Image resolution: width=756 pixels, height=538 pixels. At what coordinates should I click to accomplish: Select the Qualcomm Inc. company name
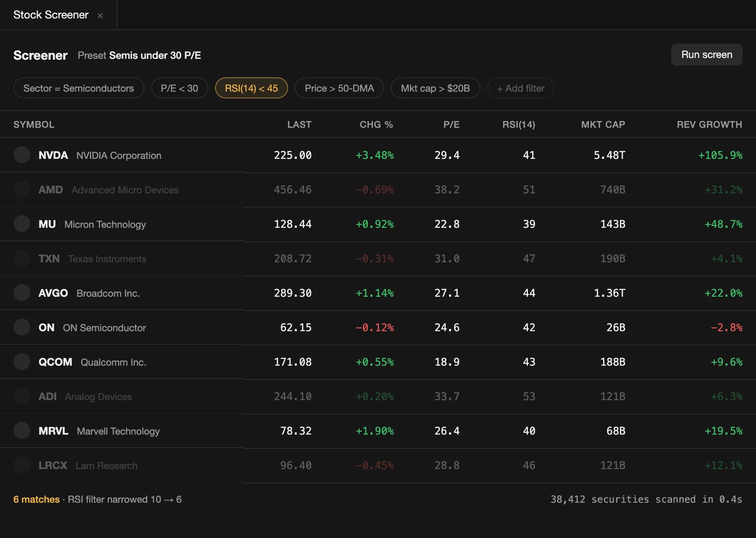[x=113, y=362]
